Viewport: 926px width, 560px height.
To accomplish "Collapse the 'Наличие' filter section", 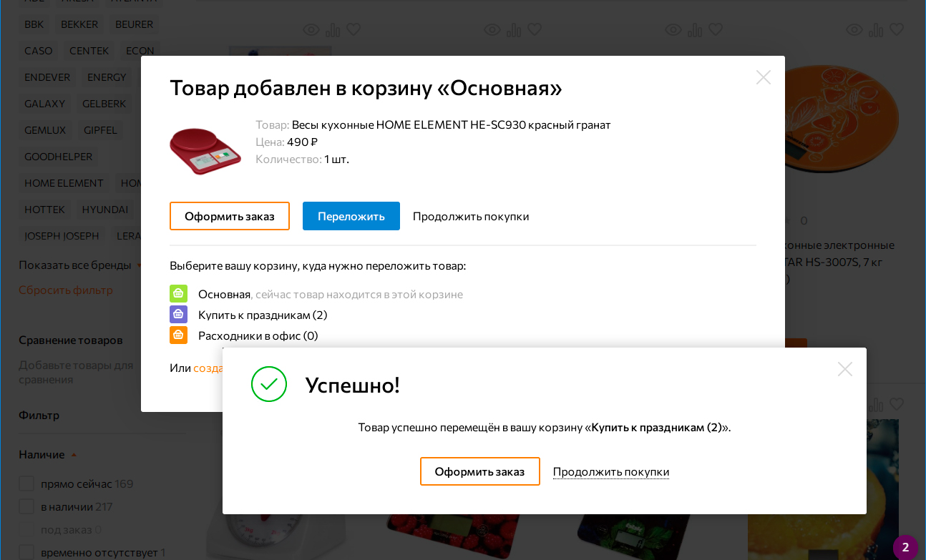I will tap(48, 455).
